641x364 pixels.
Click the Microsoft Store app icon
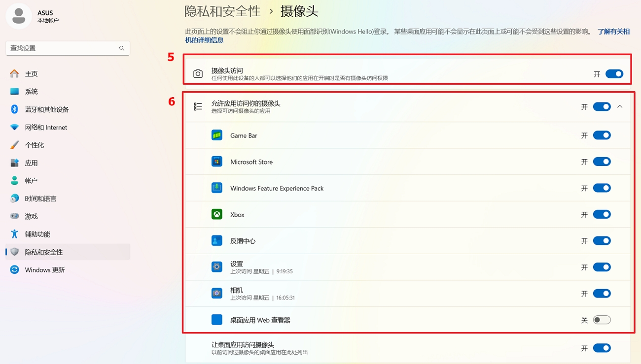point(216,162)
